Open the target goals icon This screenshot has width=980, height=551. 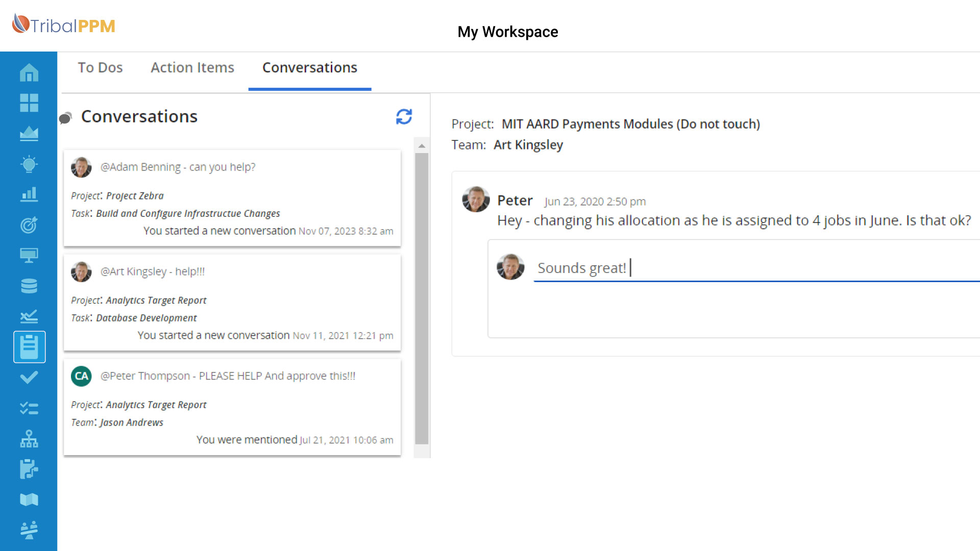point(29,224)
